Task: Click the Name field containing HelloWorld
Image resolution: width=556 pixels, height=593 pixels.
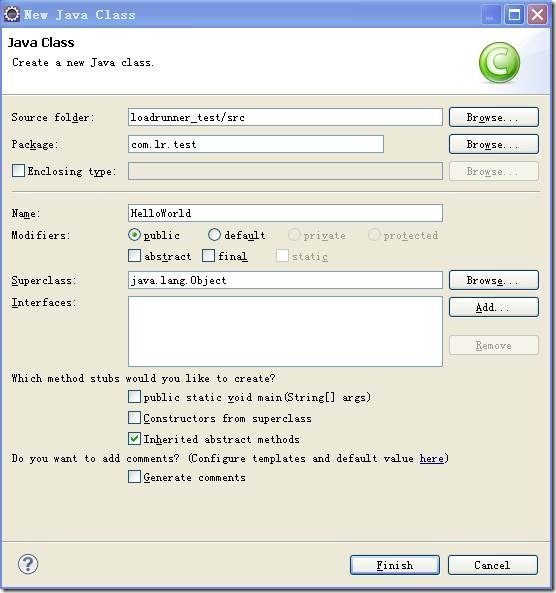Action: click(285, 213)
